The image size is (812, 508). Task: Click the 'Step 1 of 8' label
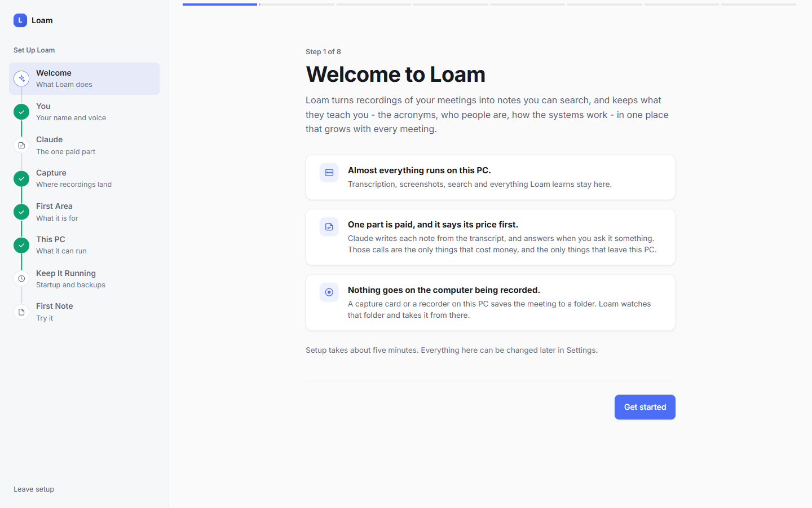[x=323, y=51]
